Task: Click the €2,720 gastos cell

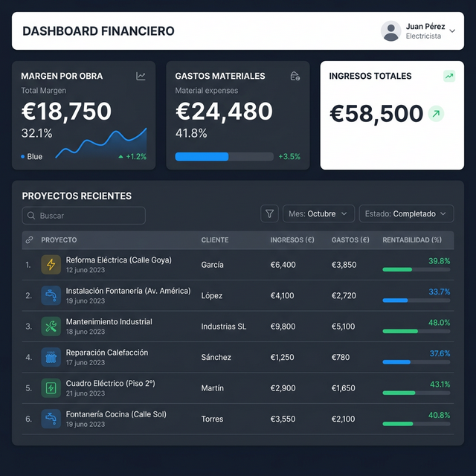Action: pyautogui.click(x=344, y=296)
